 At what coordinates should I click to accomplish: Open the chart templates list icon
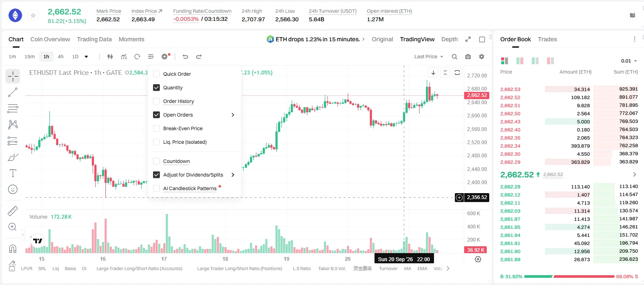point(151,57)
